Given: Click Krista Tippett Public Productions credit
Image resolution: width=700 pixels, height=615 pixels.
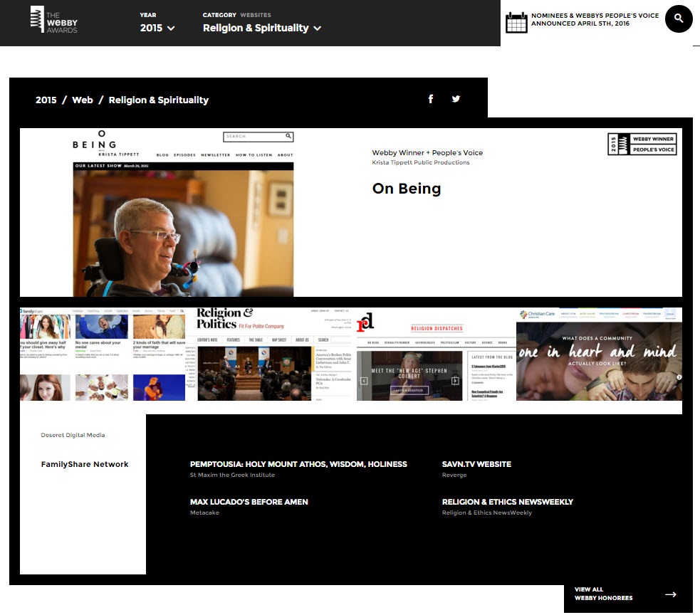Looking at the screenshot, I should click(421, 162).
